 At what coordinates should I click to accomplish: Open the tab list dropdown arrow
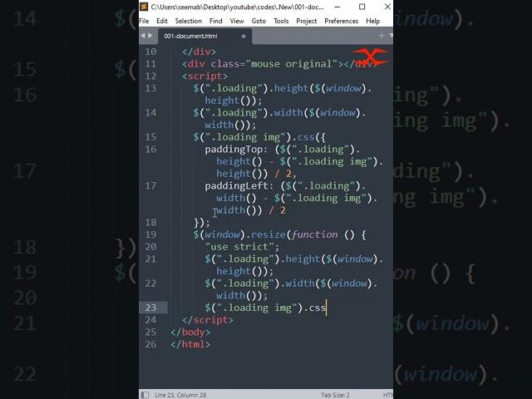click(391, 35)
